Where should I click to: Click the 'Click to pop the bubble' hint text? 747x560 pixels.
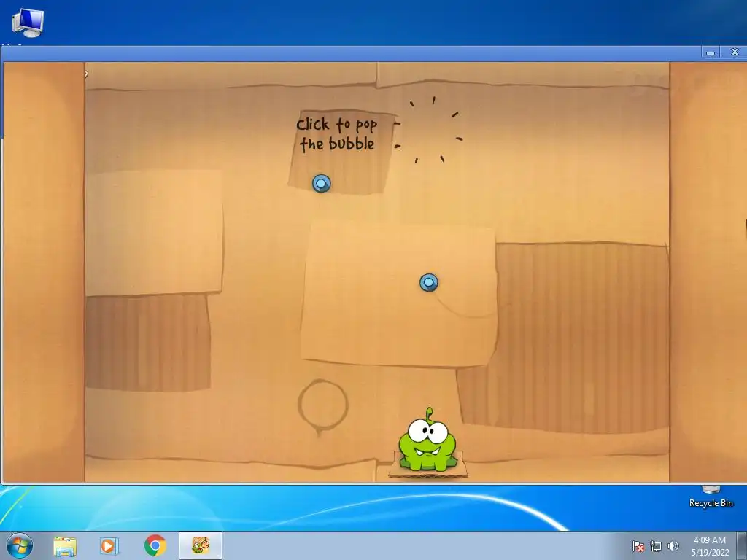click(337, 134)
